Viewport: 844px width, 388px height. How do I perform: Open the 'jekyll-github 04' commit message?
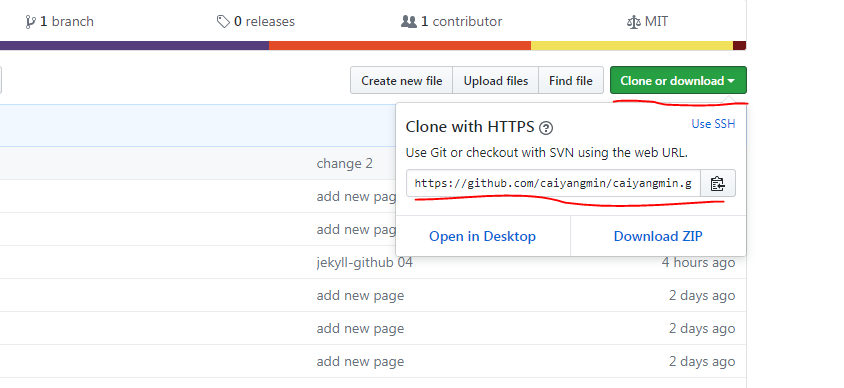(364, 263)
